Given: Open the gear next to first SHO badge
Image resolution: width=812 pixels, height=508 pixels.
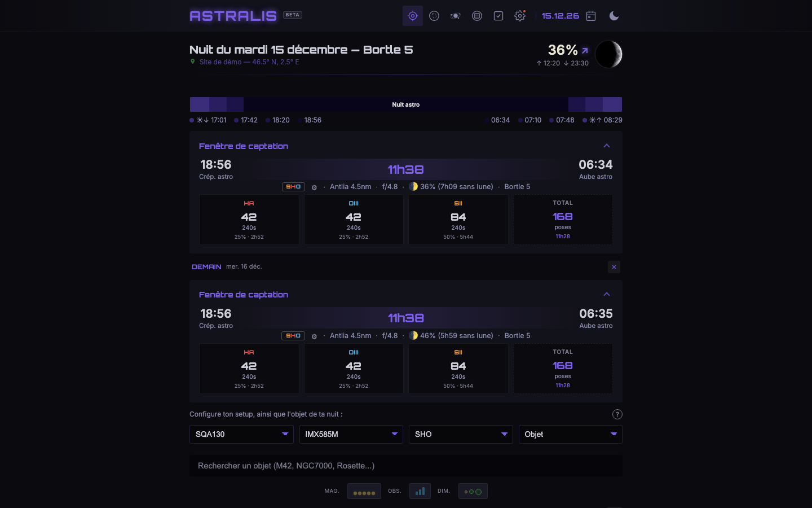Looking at the screenshot, I should pyautogui.click(x=314, y=187).
